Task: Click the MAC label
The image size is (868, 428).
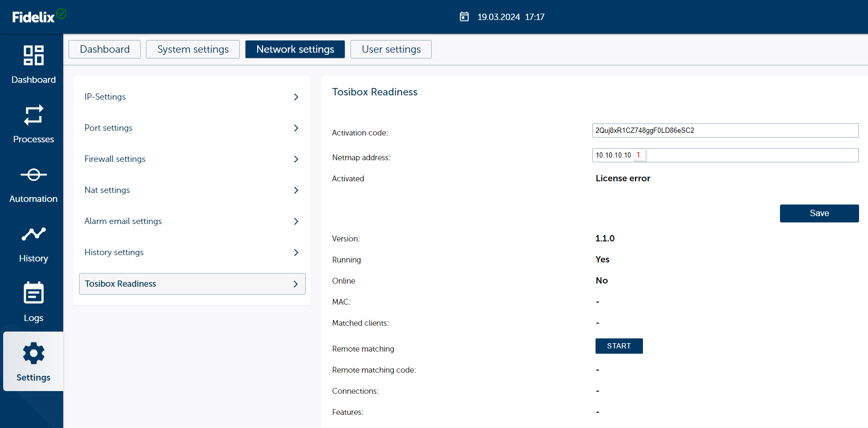Action: click(x=342, y=302)
